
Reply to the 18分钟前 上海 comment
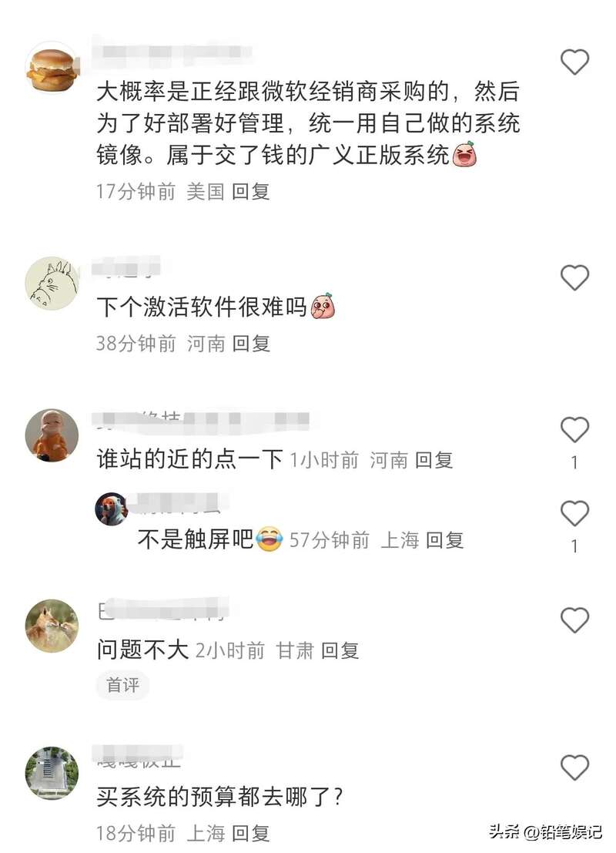(x=251, y=833)
